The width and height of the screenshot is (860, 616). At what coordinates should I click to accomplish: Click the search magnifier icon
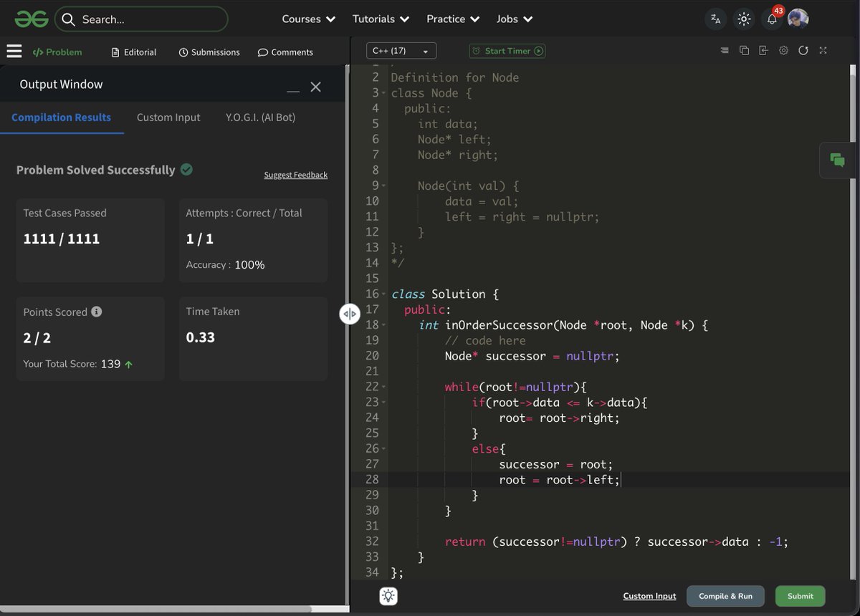click(68, 19)
